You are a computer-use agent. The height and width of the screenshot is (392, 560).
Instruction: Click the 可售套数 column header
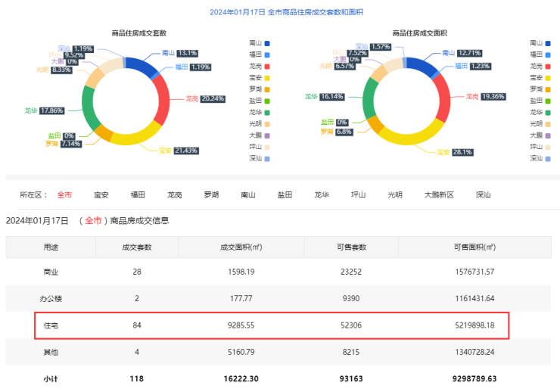(351, 247)
